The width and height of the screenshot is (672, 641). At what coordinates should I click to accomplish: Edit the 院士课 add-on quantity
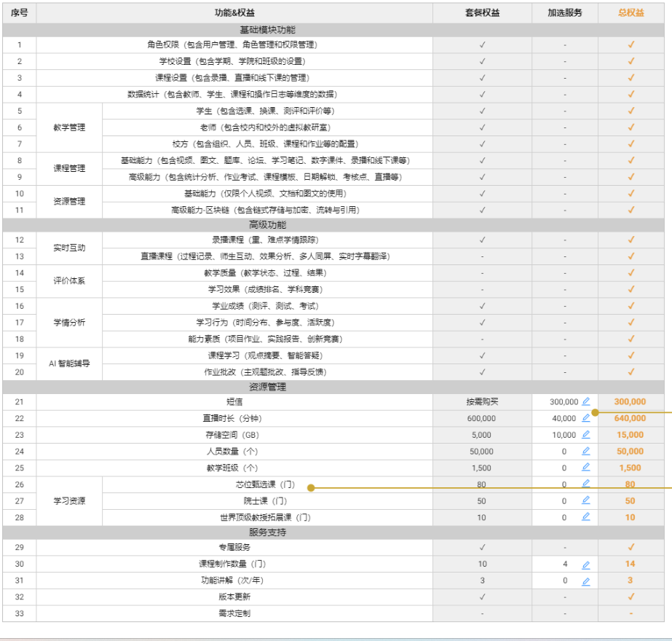click(x=586, y=500)
